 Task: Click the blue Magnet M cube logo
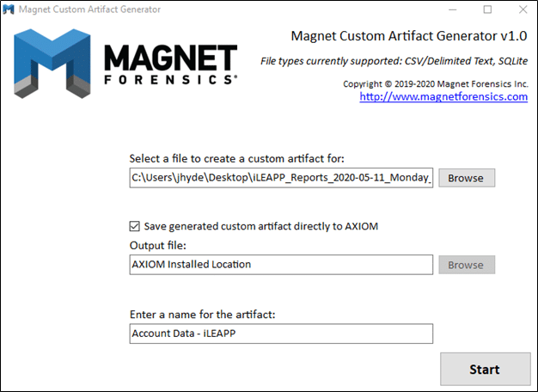click(x=52, y=64)
